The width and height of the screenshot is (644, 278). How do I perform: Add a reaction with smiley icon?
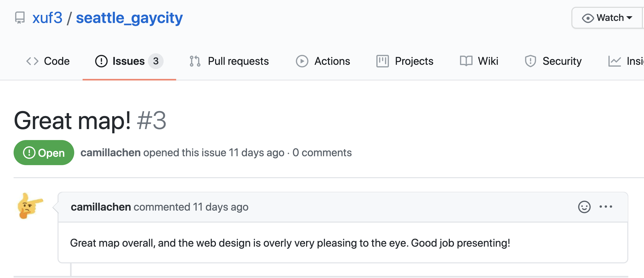(x=584, y=207)
